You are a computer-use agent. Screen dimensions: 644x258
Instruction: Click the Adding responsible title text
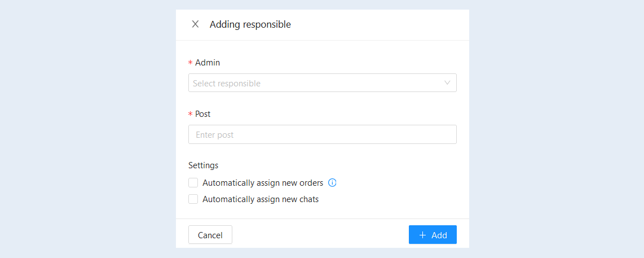click(250, 24)
